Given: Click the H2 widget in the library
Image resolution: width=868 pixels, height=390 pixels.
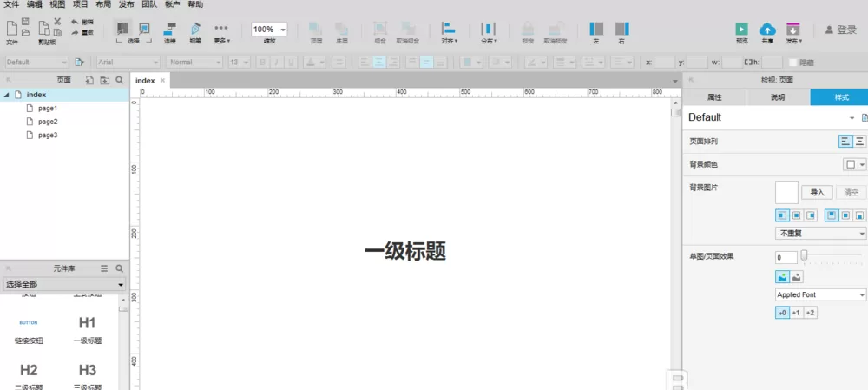Looking at the screenshot, I should click(29, 375).
